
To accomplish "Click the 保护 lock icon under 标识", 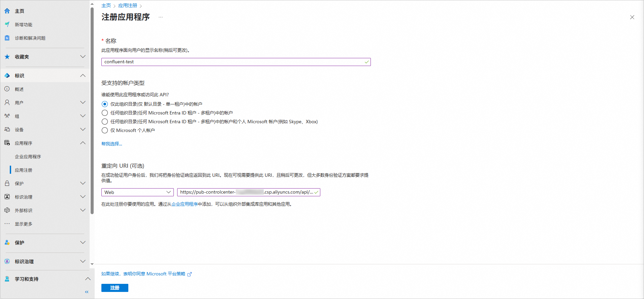I will (7, 184).
